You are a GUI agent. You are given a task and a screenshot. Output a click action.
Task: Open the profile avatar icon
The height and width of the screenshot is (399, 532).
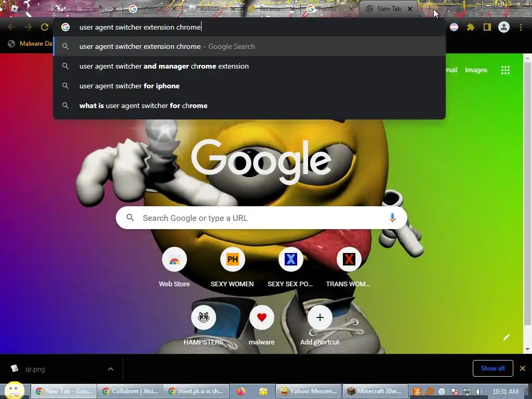(x=504, y=27)
